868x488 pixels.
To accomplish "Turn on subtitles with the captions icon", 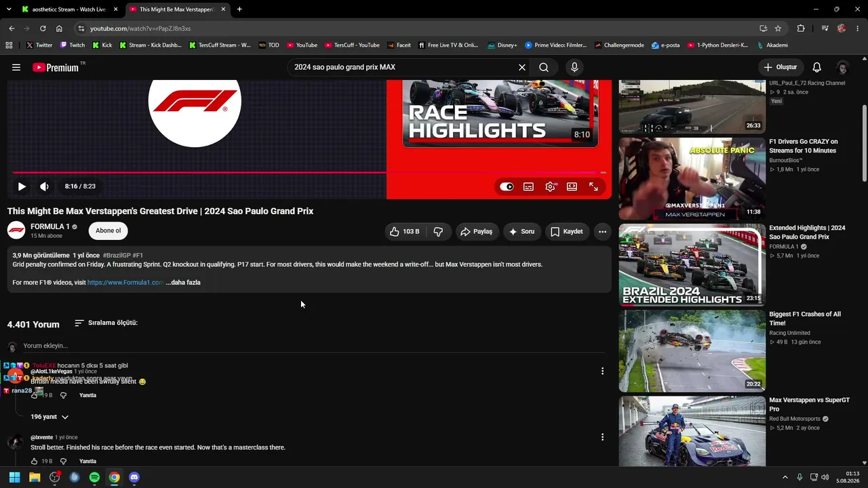I will coord(528,186).
